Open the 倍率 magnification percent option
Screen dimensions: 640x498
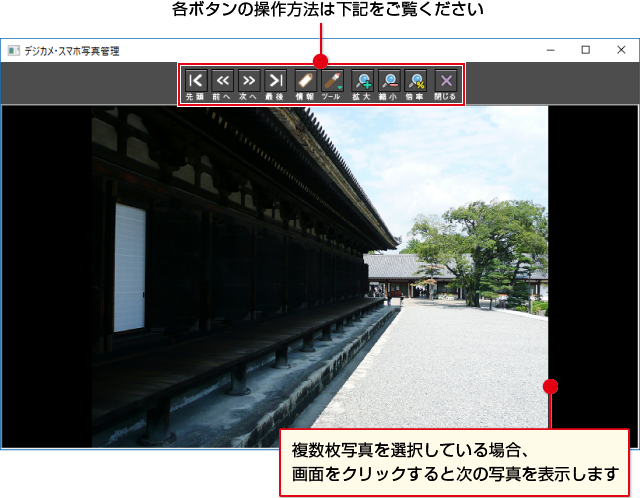416,83
